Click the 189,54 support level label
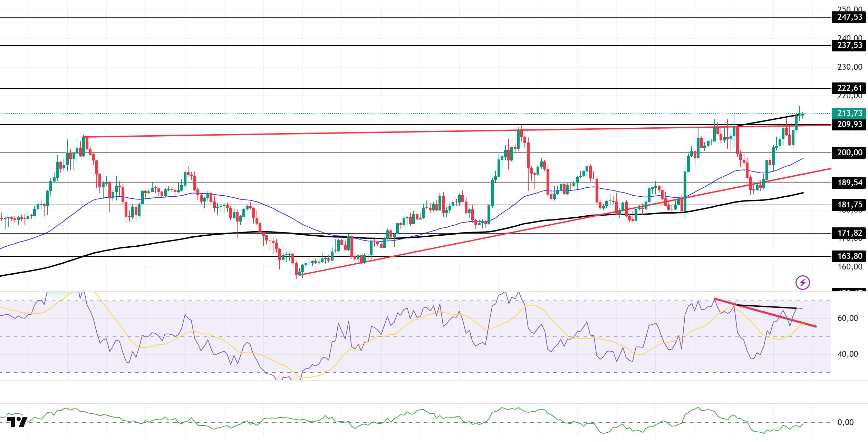 (x=849, y=183)
